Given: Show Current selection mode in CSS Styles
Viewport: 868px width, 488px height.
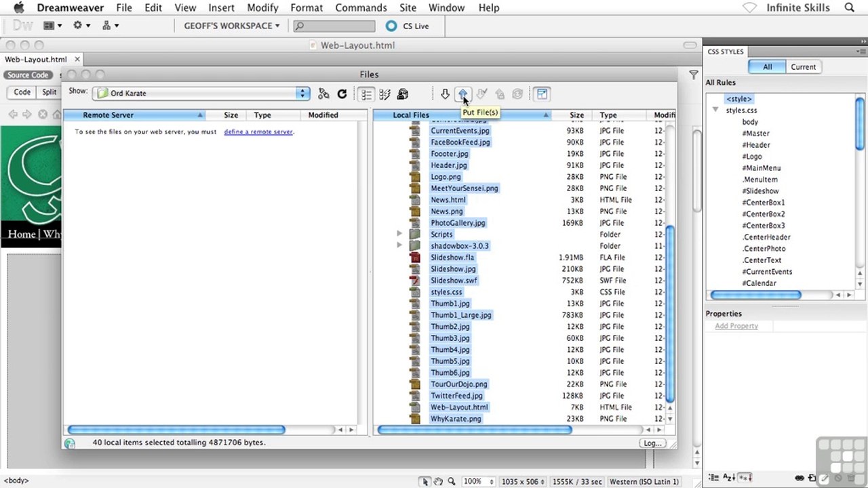Looking at the screenshot, I should point(803,67).
